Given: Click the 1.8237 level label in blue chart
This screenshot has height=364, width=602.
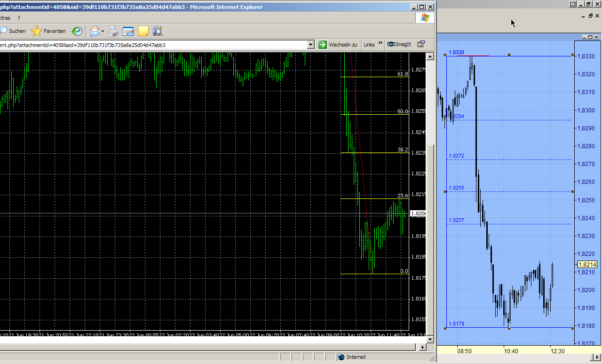Looking at the screenshot, I should [456, 220].
